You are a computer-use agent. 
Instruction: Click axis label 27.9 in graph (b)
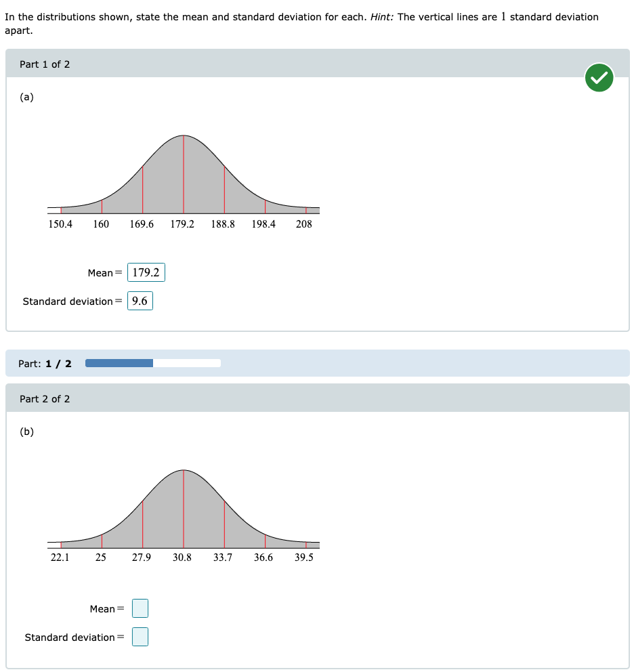tap(142, 558)
